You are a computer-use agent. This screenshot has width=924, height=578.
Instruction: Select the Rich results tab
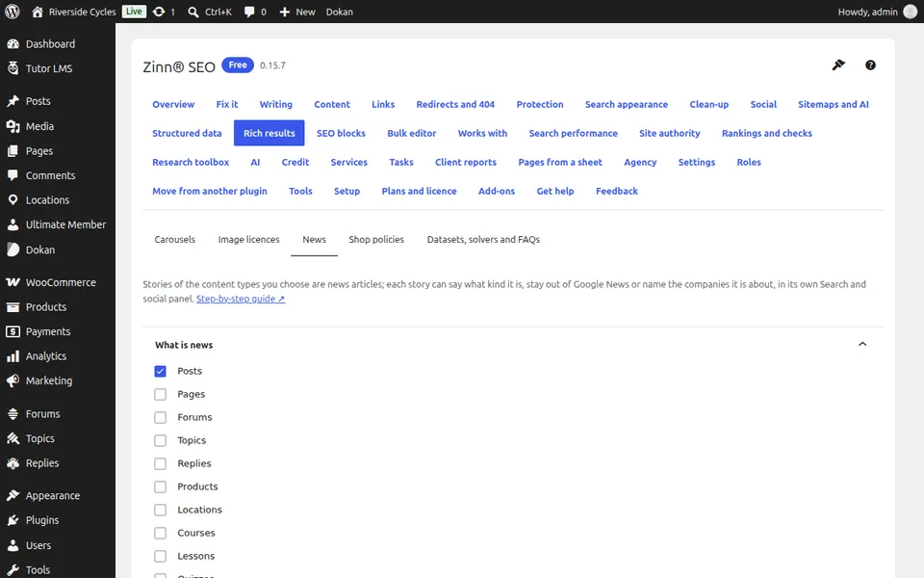tap(269, 133)
